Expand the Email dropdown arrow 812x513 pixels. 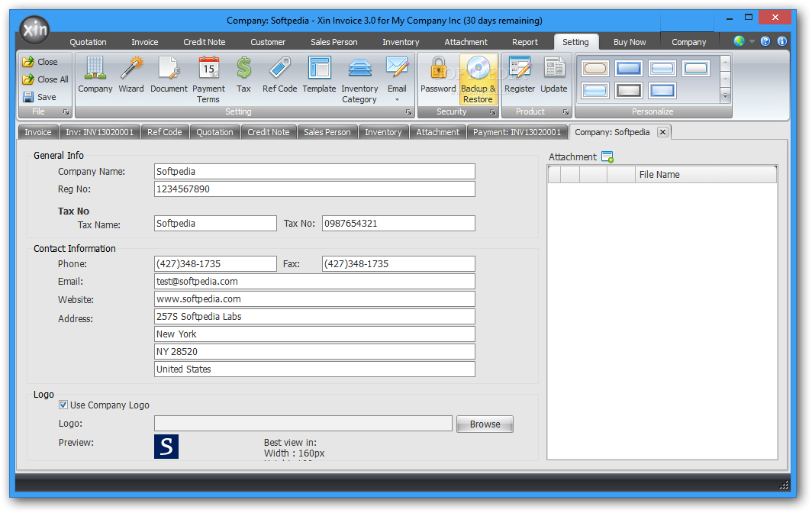coord(397,100)
